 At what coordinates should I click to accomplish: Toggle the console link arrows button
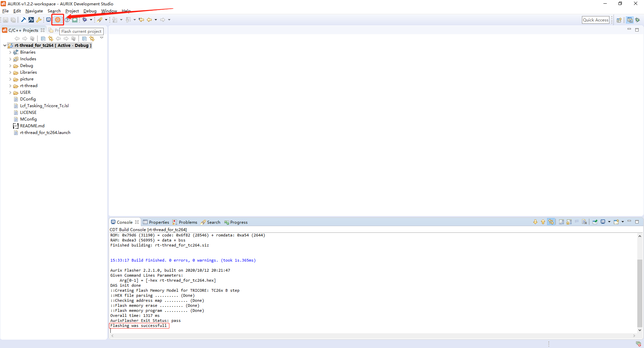[x=551, y=222]
